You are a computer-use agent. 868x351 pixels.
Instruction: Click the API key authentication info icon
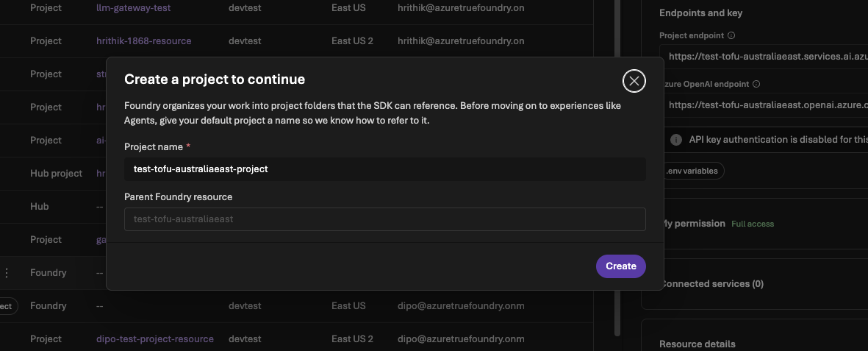click(x=676, y=140)
